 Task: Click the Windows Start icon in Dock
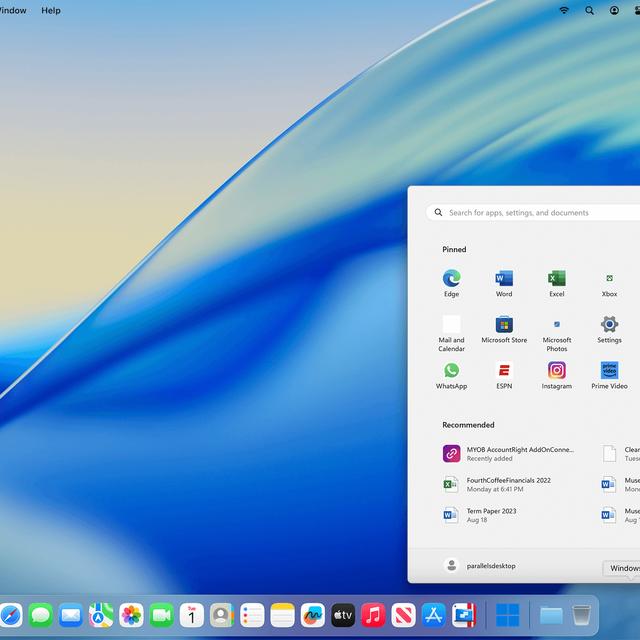point(508,615)
